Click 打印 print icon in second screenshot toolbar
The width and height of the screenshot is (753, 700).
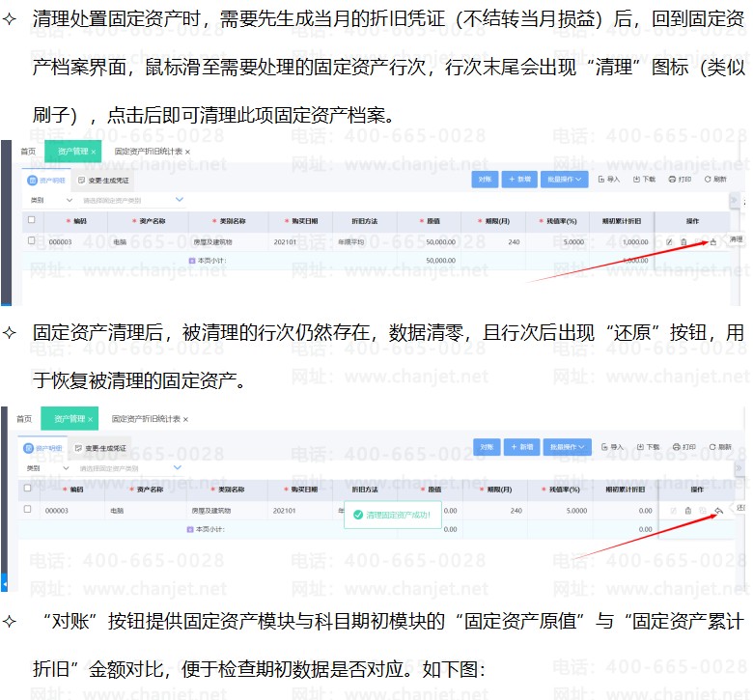[677, 447]
